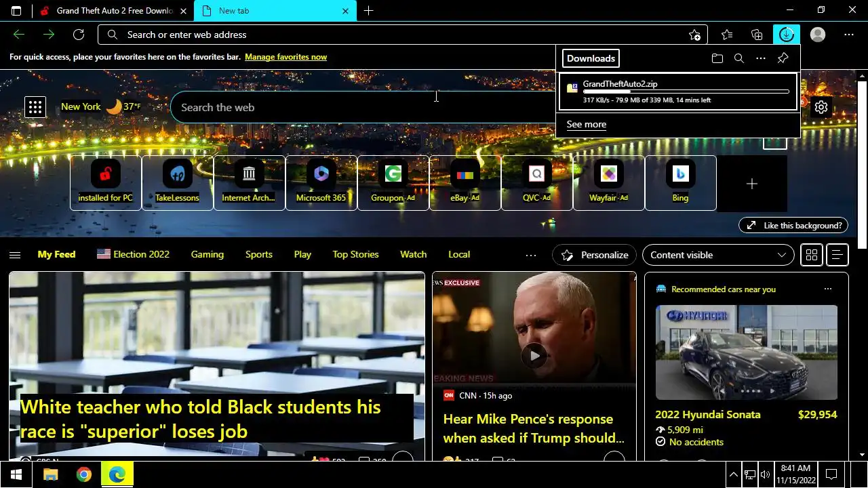The height and width of the screenshot is (488, 868).
Task: Open the Windows Start menu
Action: 16,474
